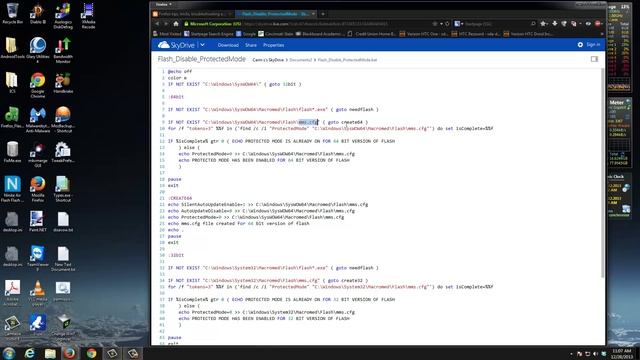The width and height of the screenshot is (640, 360).
Task: Switch to the first Firefox tab
Action: pyautogui.click(x=192, y=13)
